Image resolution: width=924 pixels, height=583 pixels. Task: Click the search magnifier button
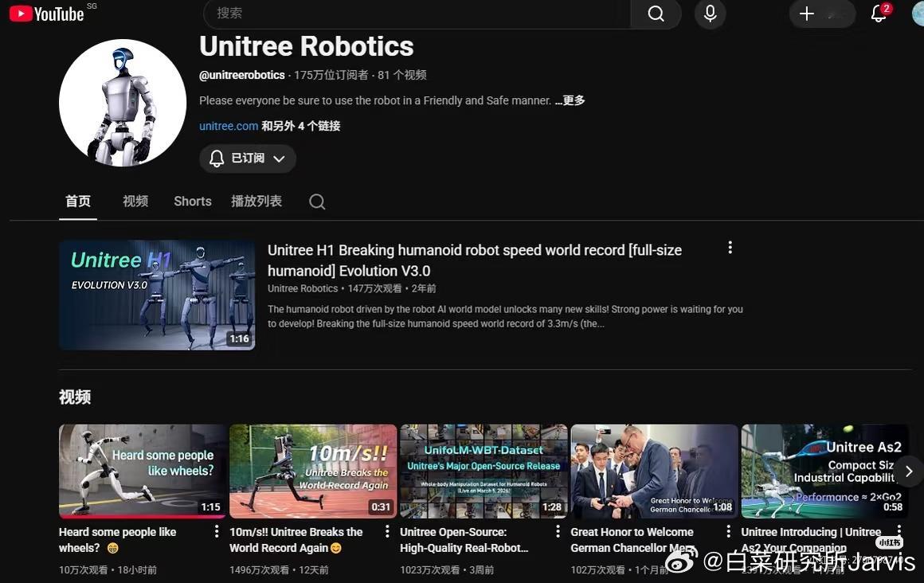pos(656,14)
